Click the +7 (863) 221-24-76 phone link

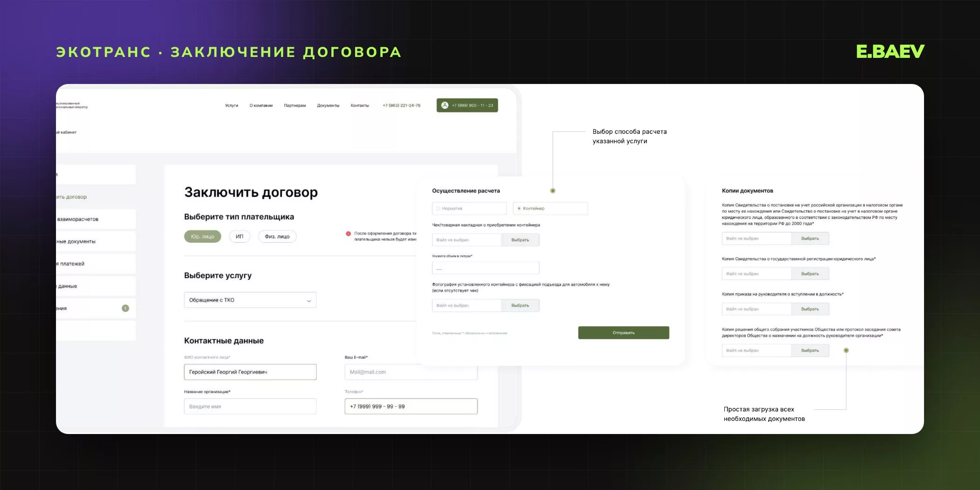pos(401,105)
